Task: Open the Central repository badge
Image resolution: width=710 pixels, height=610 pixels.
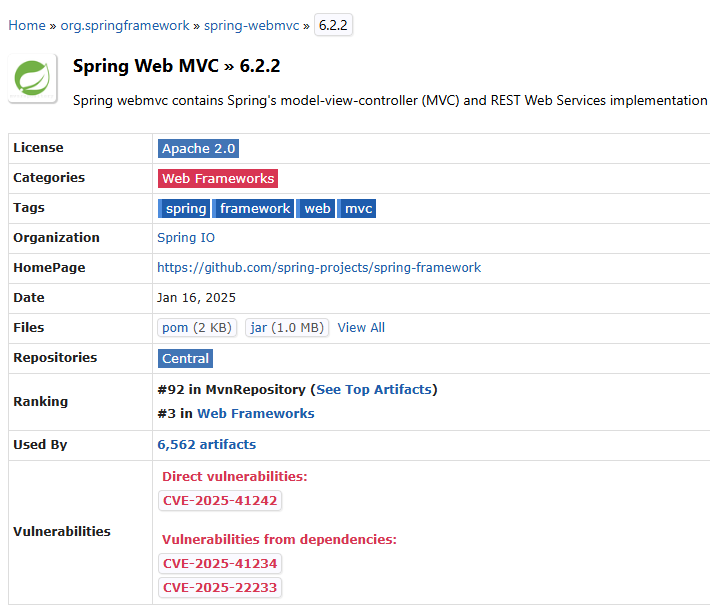Action: [x=185, y=359]
